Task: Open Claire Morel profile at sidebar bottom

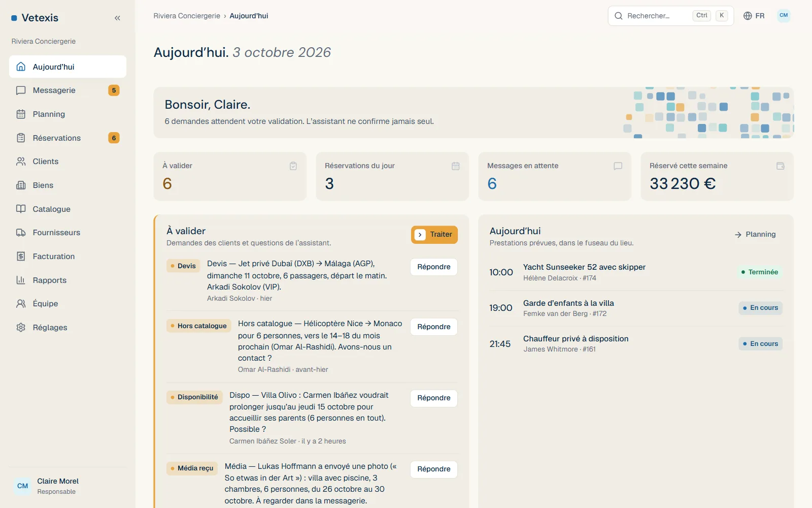Action: (x=67, y=486)
